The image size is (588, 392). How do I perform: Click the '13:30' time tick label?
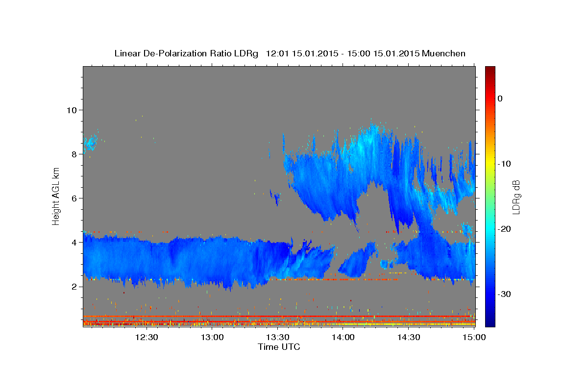(x=277, y=337)
